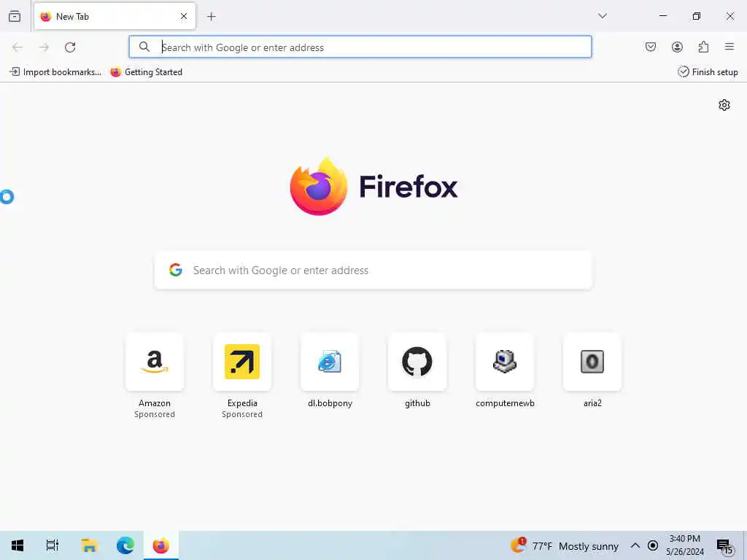Open Getting Started bookmark

147,72
